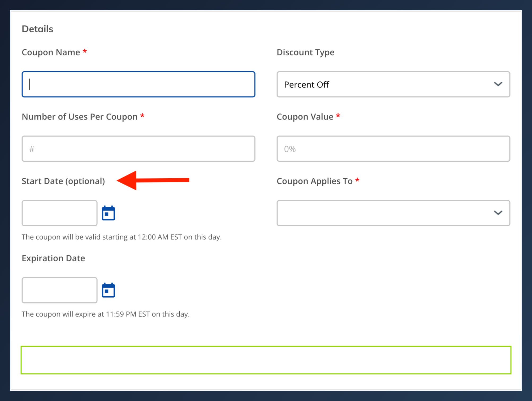This screenshot has width=532, height=401.
Task: Click the Coupon Value percent field
Action: [x=393, y=149]
